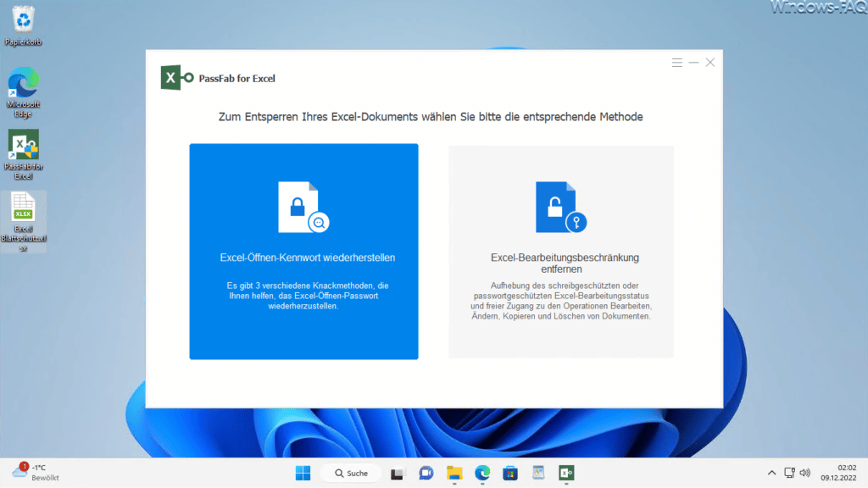Open File Explorer from taskbar
The width and height of the screenshot is (868, 488).
pyautogui.click(x=454, y=473)
